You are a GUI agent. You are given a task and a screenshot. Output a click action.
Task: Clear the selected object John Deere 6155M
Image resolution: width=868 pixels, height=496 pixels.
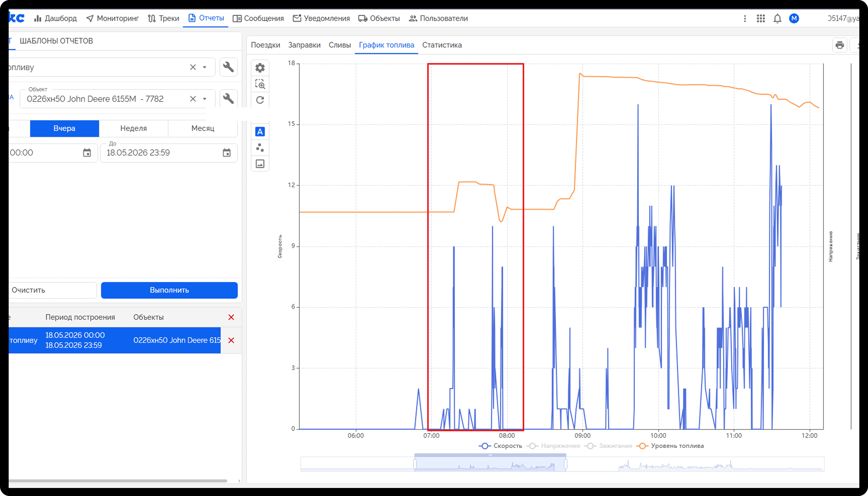click(193, 99)
